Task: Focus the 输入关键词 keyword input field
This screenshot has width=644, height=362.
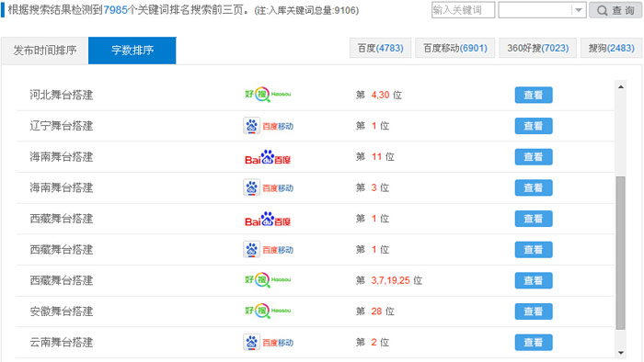Action: (x=463, y=10)
